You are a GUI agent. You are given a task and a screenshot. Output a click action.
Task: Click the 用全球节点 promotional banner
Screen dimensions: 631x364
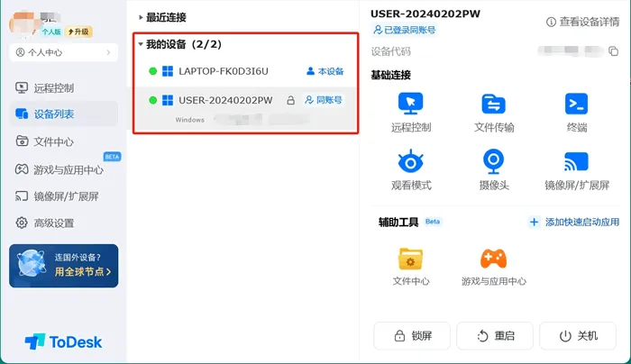click(x=64, y=266)
